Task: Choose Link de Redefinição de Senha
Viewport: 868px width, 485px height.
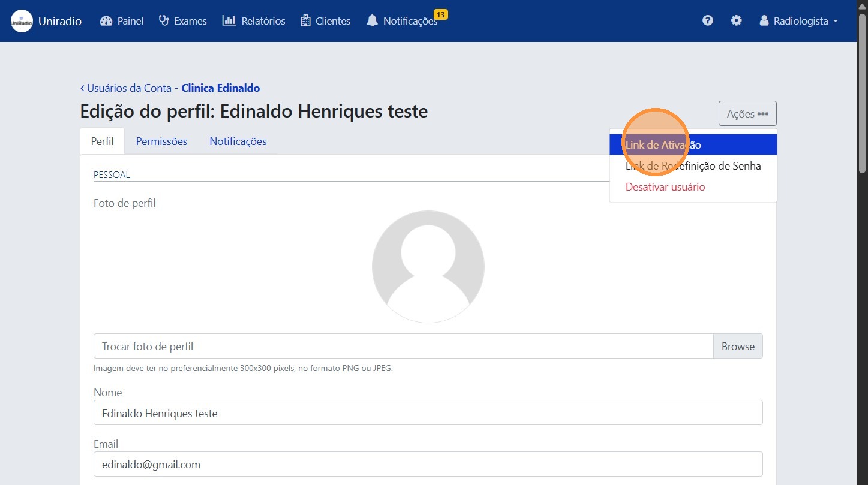Action: [x=693, y=166]
